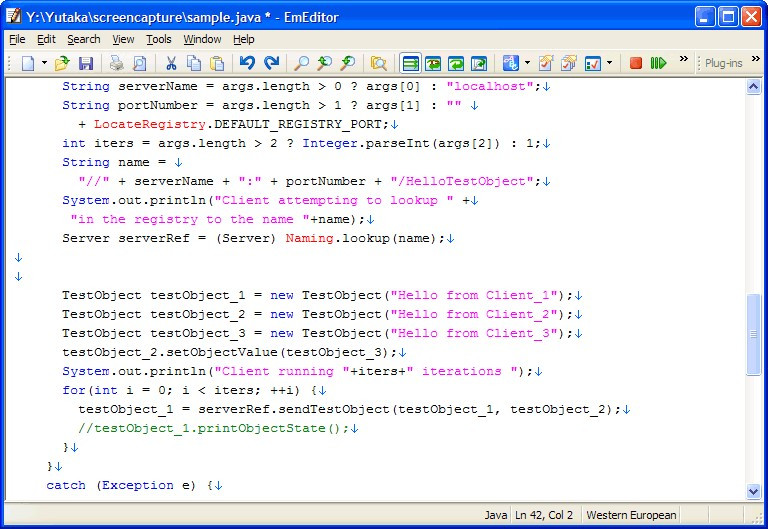The width and height of the screenshot is (768, 529).
Task: Click red Start/Stop Macro recording button
Action: pyautogui.click(x=636, y=63)
